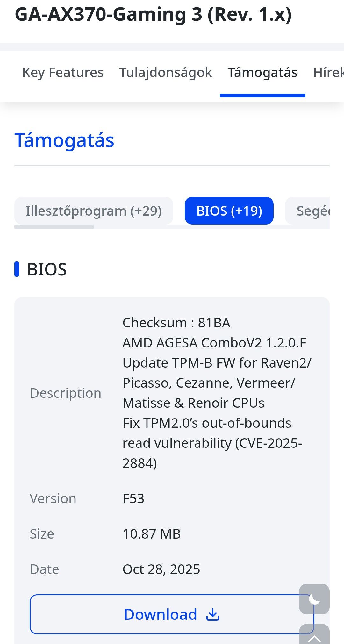Open the partially visible Hírek tab
The height and width of the screenshot is (644, 344).
tap(328, 73)
